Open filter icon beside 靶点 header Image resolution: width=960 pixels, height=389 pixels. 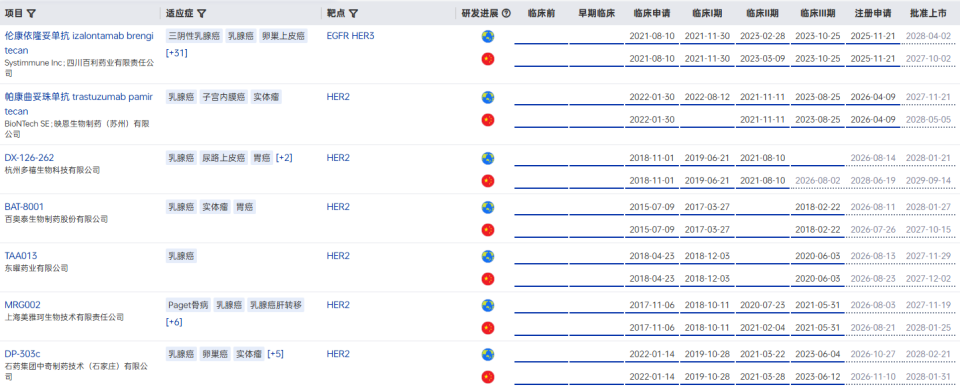click(353, 13)
